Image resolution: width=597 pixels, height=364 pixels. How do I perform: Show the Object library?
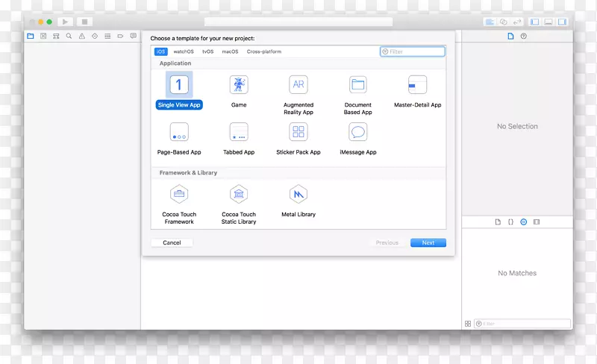pos(524,222)
